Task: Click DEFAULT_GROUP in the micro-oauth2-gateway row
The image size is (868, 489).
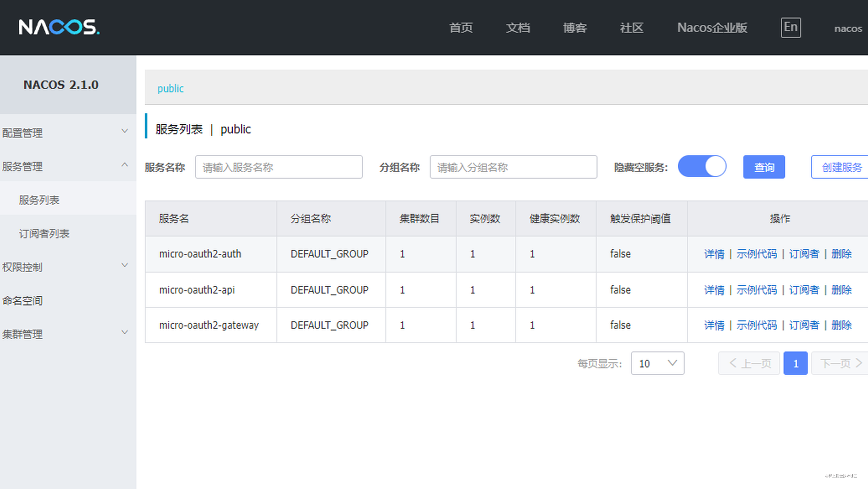Action: [x=330, y=325]
